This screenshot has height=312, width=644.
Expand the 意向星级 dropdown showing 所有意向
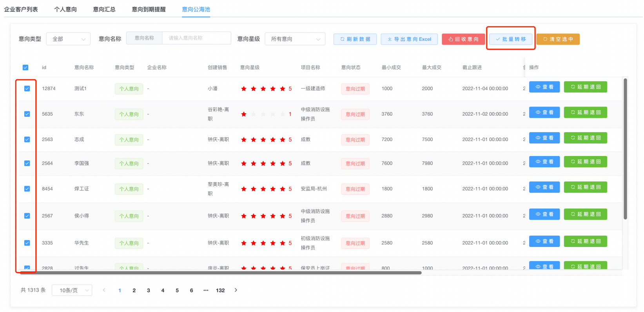(x=295, y=39)
